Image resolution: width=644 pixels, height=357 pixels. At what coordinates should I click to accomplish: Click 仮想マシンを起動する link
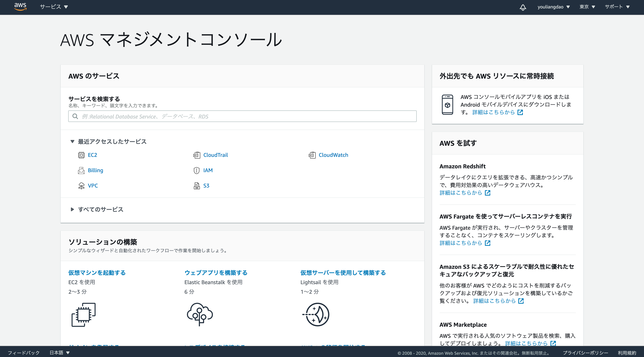coord(97,272)
